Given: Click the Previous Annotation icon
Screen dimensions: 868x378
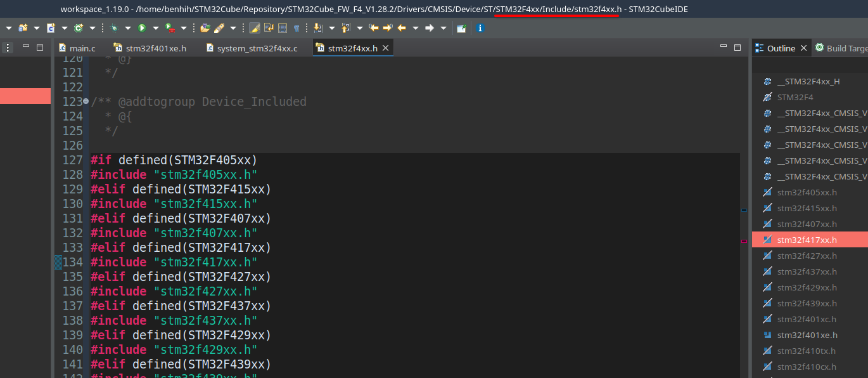Looking at the screenshot, I should click(345, 28).
